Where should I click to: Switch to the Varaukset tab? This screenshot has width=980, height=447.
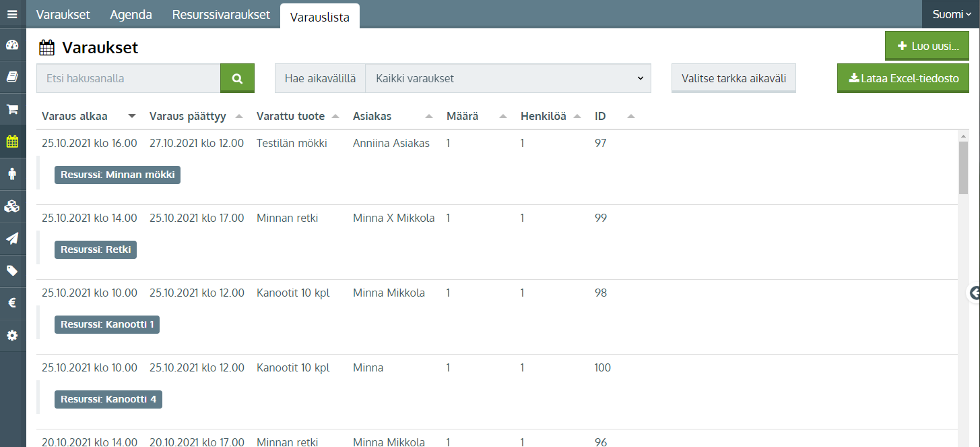[x=63, y=14]
